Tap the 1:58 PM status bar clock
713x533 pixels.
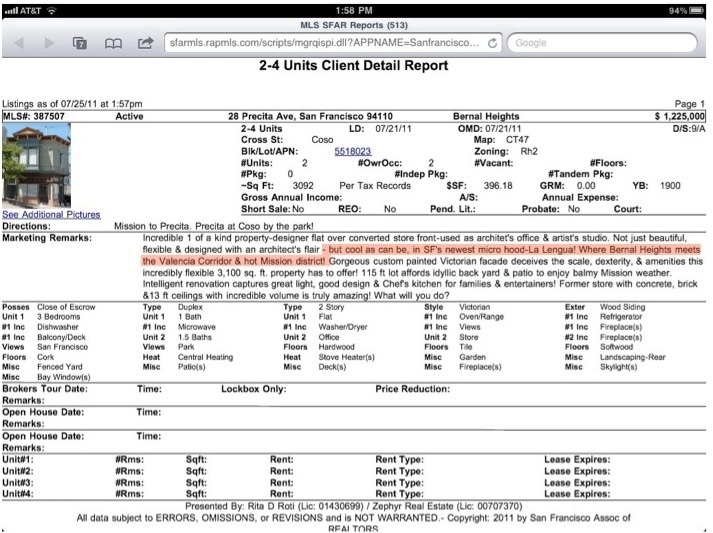pyautogui.click(x=356, y=10)
